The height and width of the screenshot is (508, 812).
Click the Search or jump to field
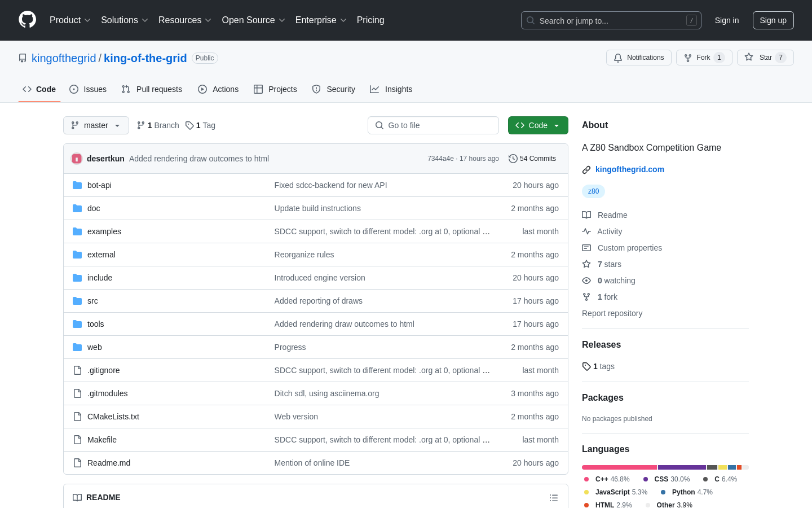point(611,20)
